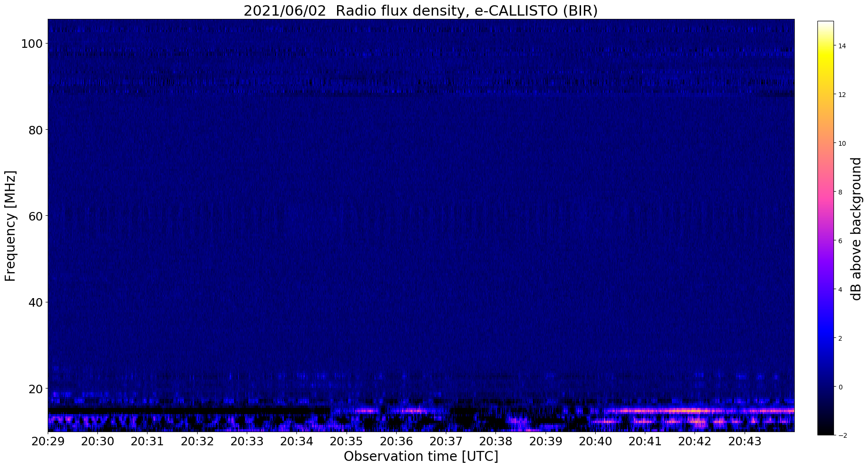This screenshot has height=468, width=868.
Task: Click the 20:33 time tick label
Action: pyautogui.click(x=247, y=442)
